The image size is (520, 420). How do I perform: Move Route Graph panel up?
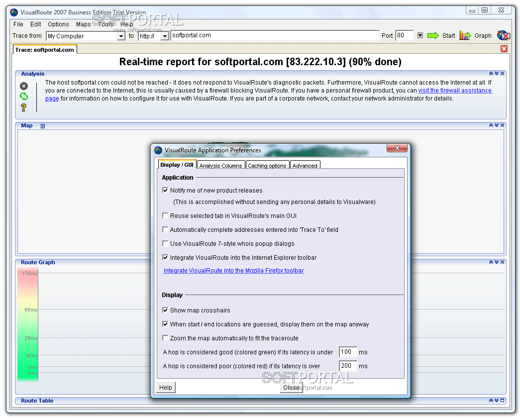point(491,262)
